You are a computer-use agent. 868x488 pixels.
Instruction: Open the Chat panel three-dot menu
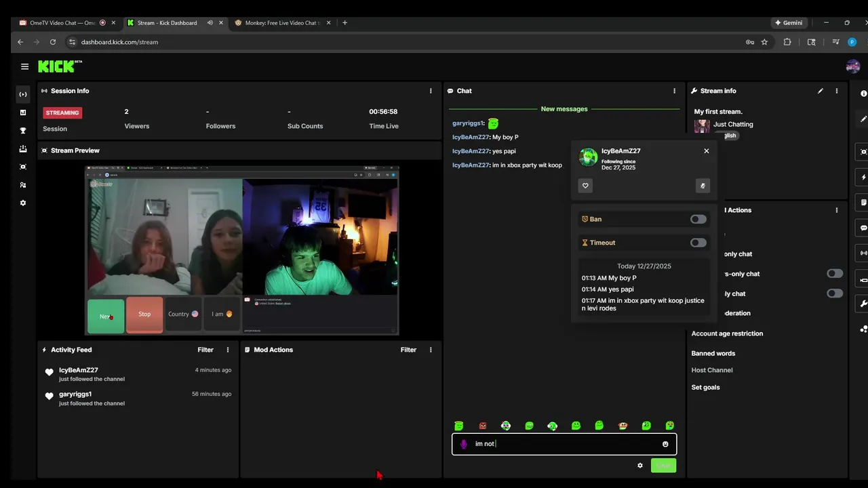[674, 91]
